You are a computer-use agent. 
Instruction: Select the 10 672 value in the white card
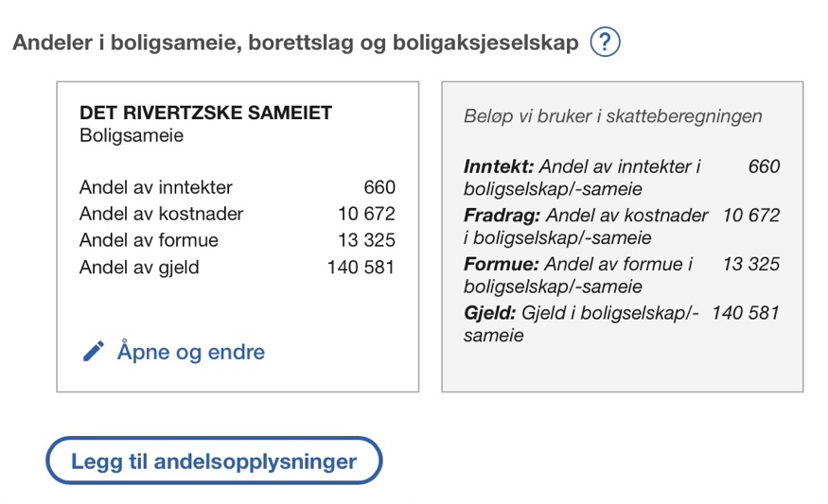[366, 214]
